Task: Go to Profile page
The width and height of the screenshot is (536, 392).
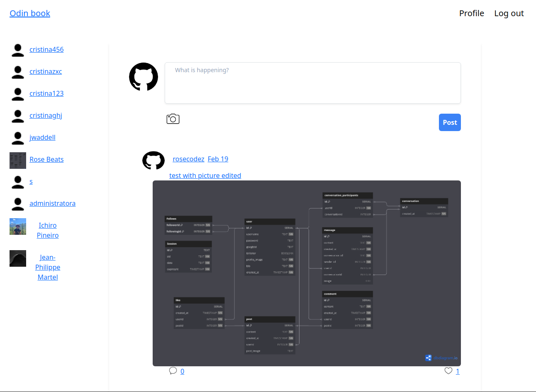Action: tap(472, 13)
